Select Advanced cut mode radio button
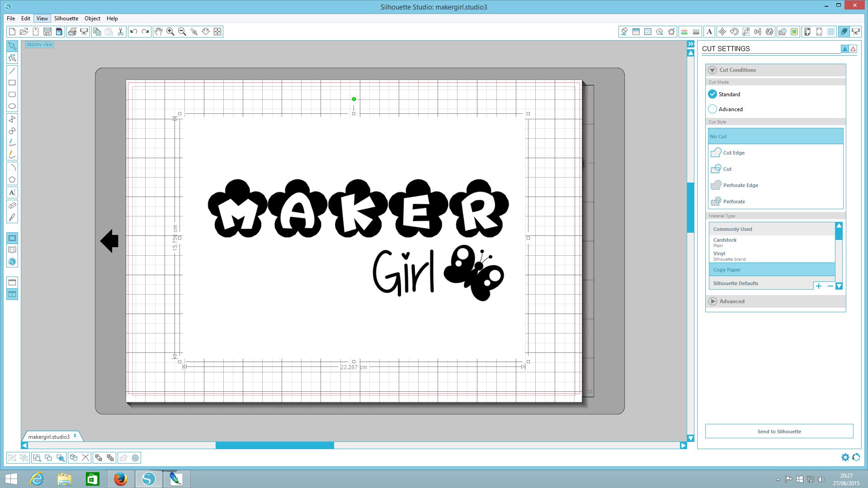Screen dimensions: 868x488 [x=712, y=109]
